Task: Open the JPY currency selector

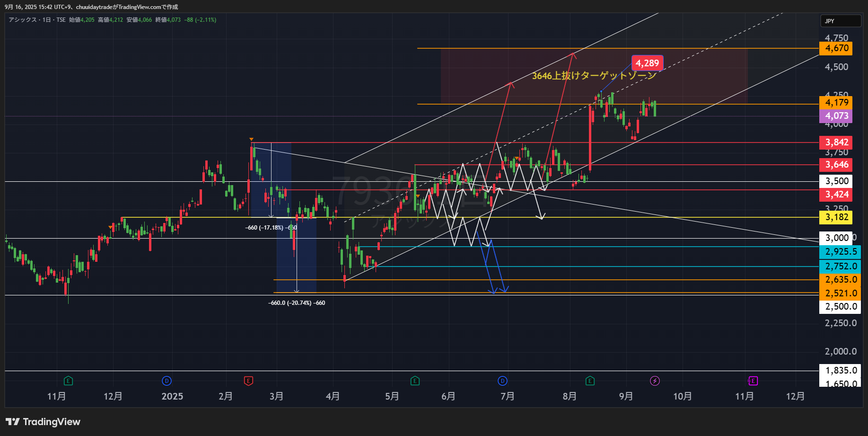Action: point(840,21)
